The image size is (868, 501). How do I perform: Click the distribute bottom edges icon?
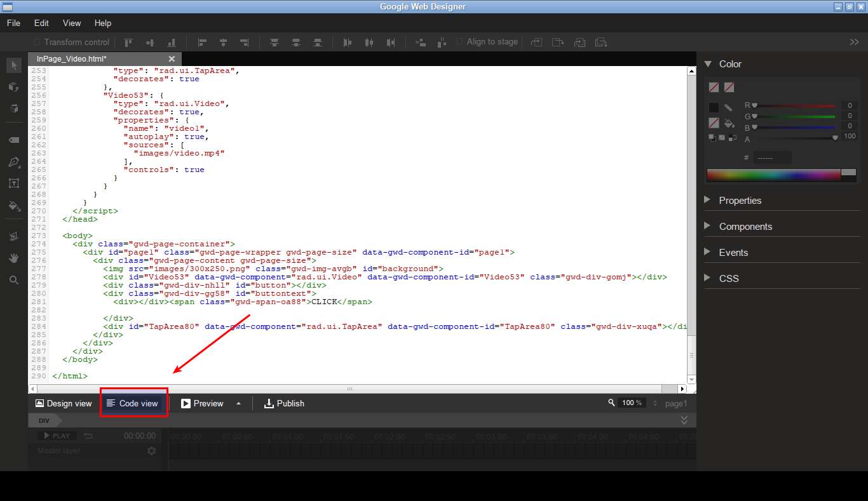click(x=317, y=43)
